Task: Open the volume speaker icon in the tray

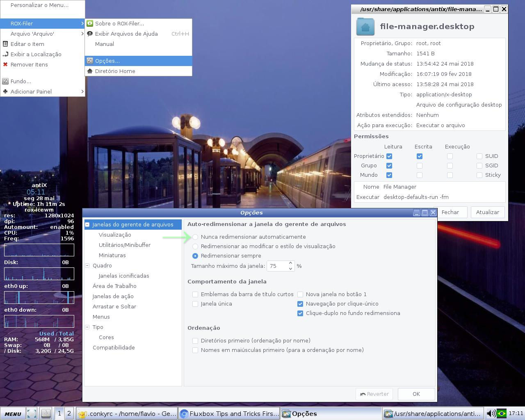Action: click(492, 413)
